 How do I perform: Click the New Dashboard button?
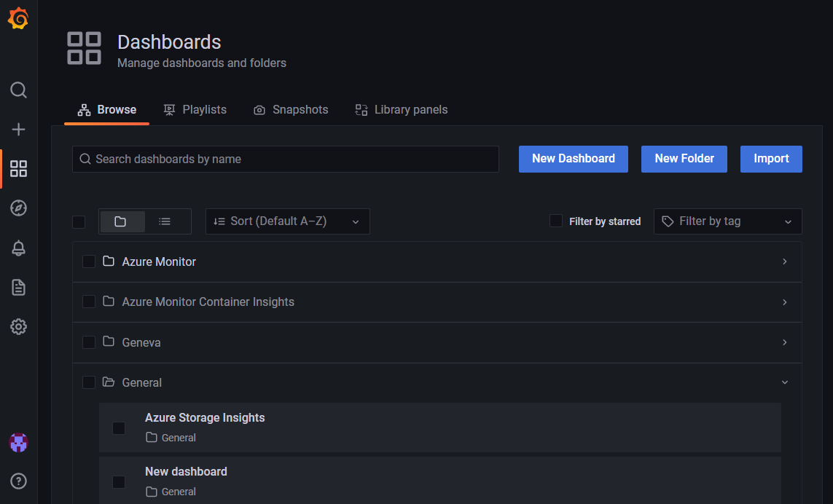click(573, 159)
